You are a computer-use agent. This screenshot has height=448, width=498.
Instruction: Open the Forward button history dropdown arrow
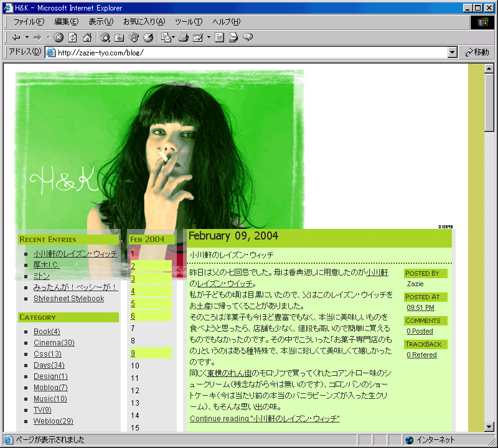click(x=49, y=37)
